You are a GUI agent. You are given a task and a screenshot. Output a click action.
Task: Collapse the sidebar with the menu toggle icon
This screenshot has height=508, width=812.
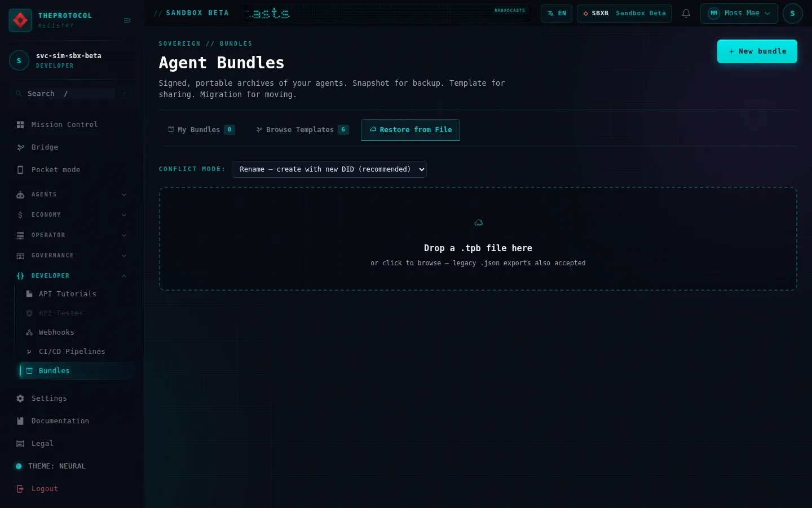127,20
